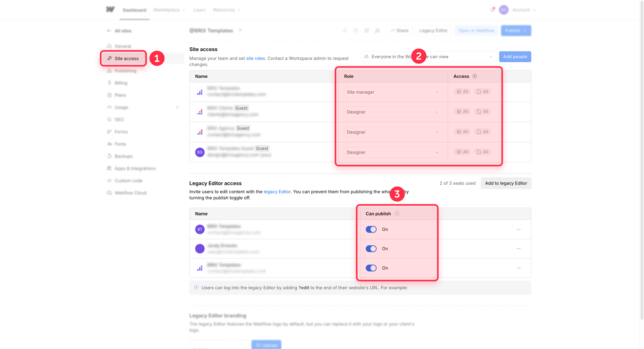The width and height of the screenshot is (644, 349).
Task: Open Custom code in sidebar
Action: click(125, 181)
